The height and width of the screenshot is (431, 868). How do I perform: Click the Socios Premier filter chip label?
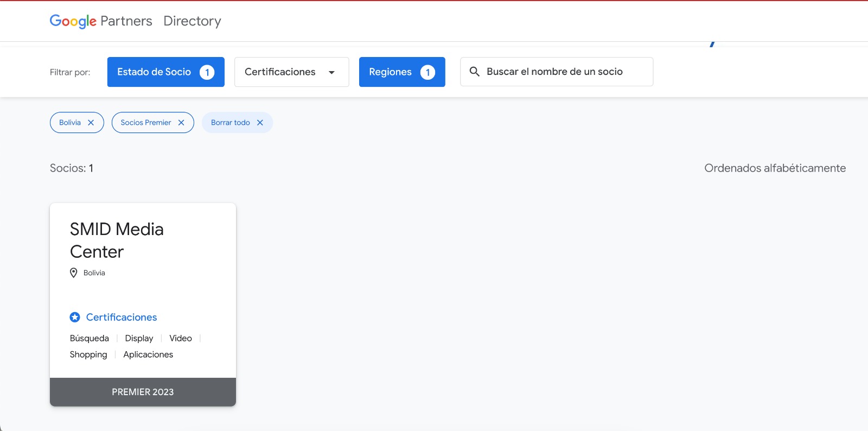click(x=145, y=123)
